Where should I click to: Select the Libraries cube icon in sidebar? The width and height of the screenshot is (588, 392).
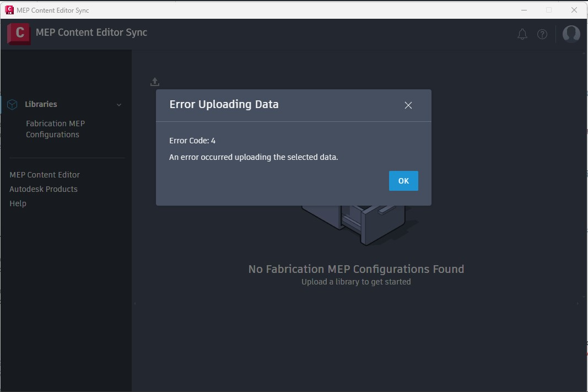click(12, 104)
